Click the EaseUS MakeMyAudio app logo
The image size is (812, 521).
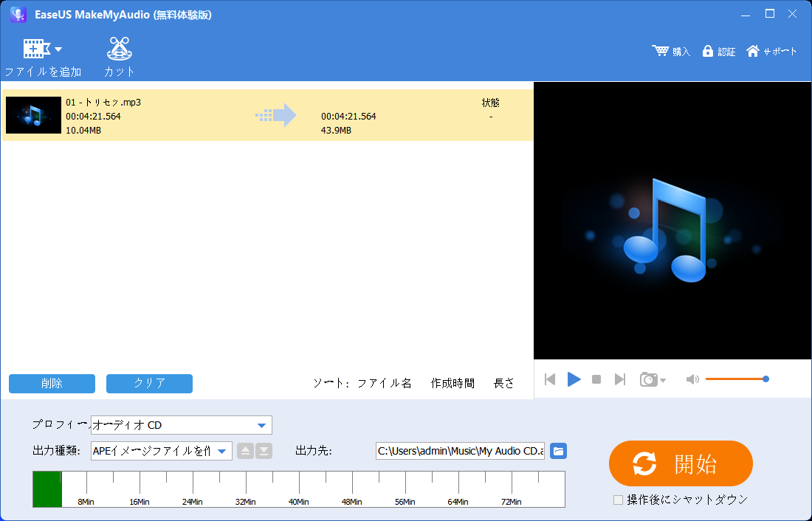(18, 15)
